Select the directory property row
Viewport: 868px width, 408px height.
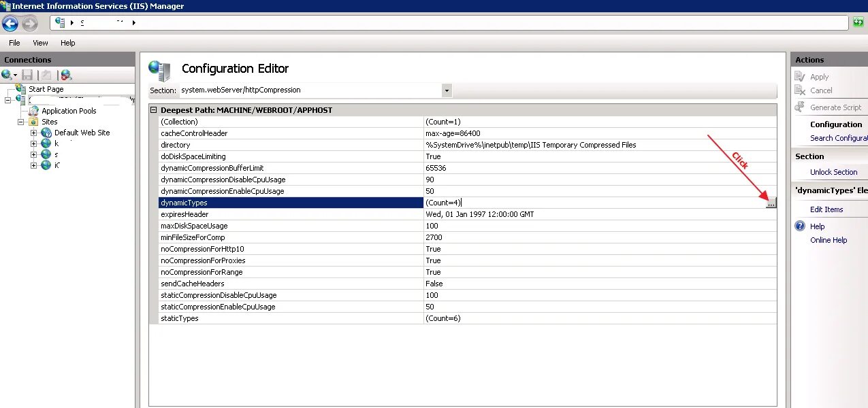(x=467, y=145)
